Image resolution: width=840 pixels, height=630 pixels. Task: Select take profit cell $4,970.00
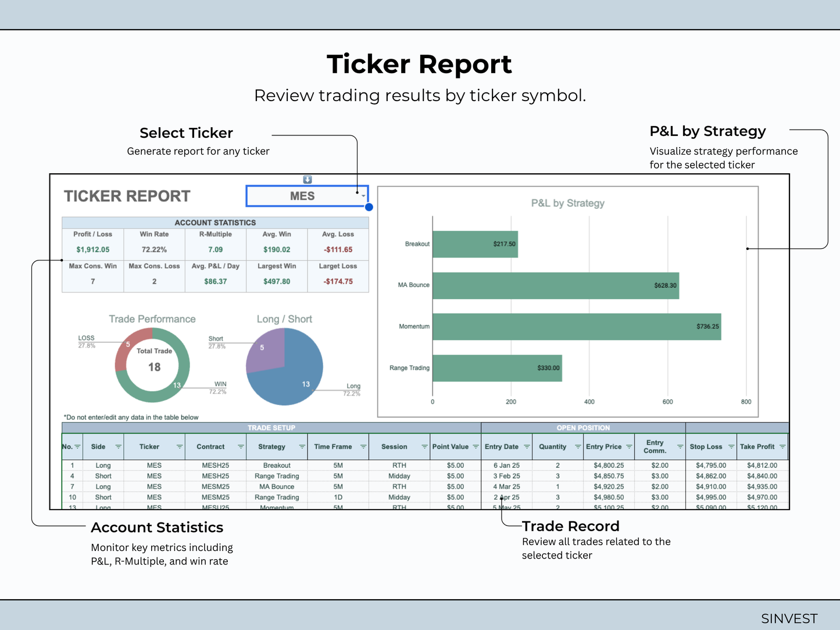762,497
